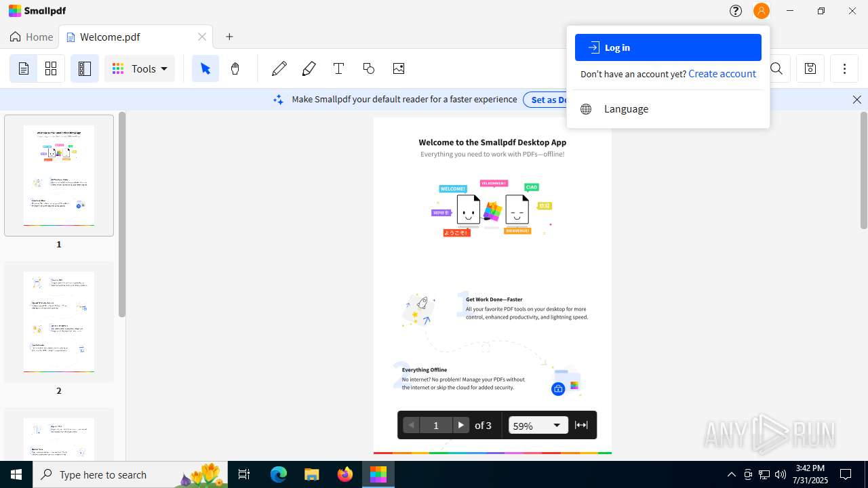The image size is (868, 488).
Task: Click the network tray icon
Action: (764, 474)
